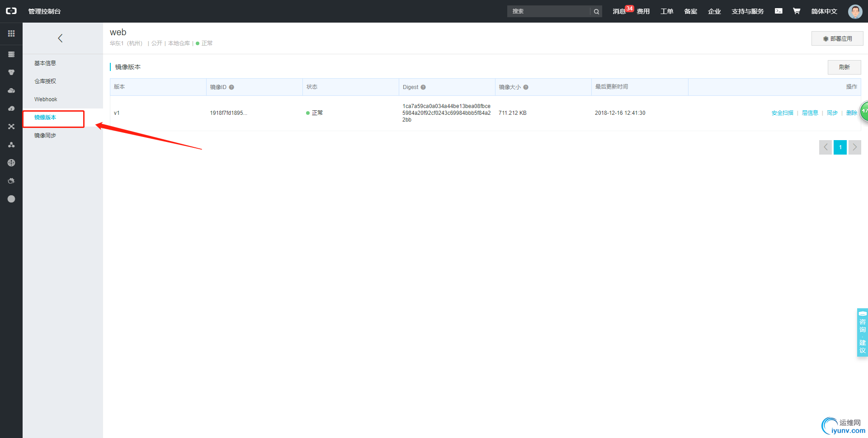Open 镜像同步 in side menu
Screen dimensions: 868x438
45,136
